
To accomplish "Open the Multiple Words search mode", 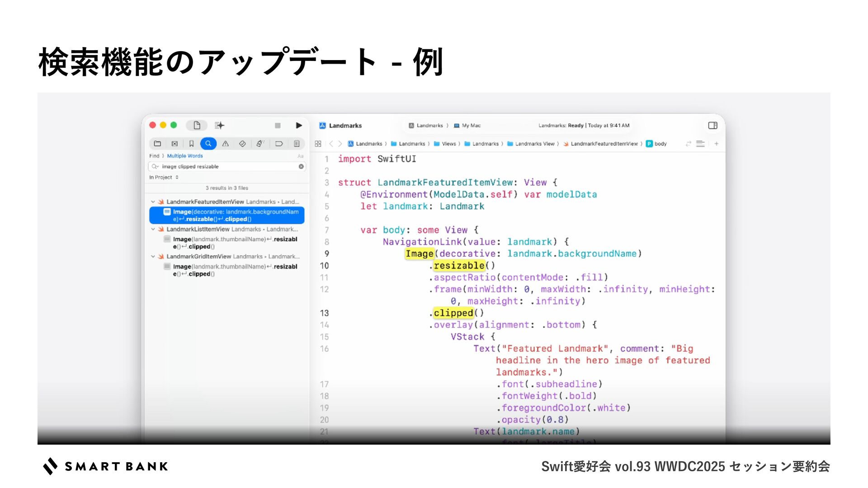I will [x=185, y=156].
